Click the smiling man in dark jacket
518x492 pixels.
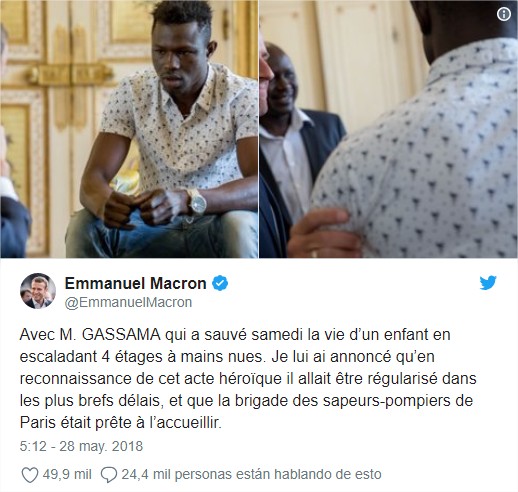293,133
